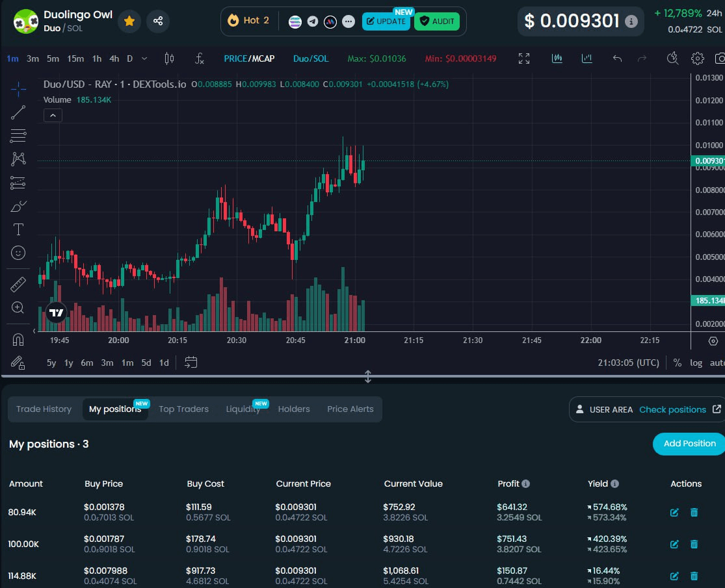Viewport: 725px width, 588px height.
Task: Switch chart to MCAP view
Action: pos(263,58)
